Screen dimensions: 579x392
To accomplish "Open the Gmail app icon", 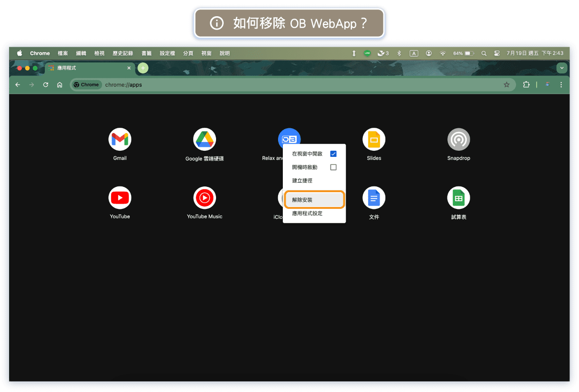I will coord(120,139).
